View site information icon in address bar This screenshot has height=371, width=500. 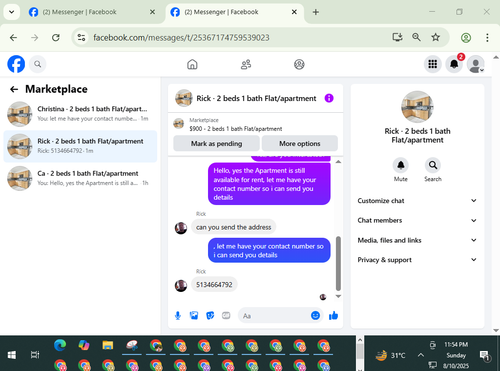81,38
